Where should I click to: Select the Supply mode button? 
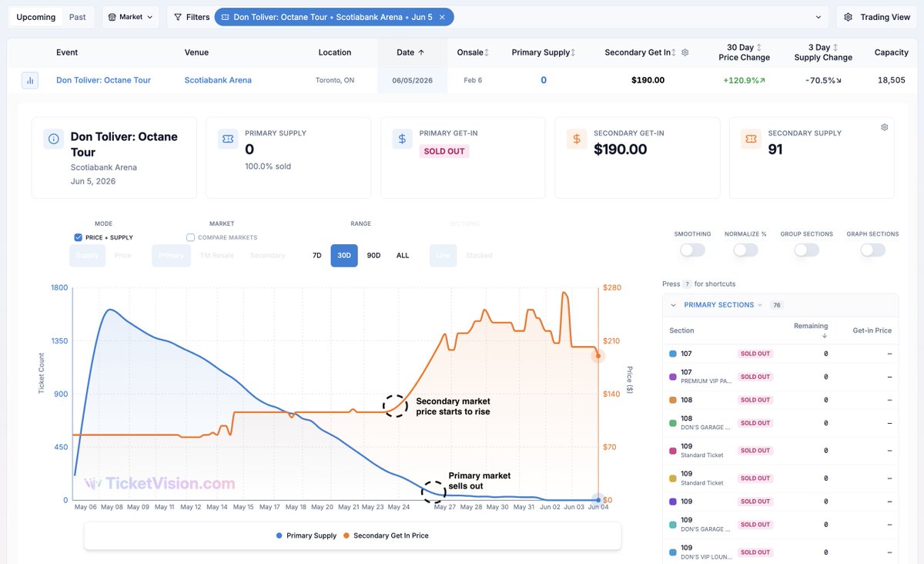(x=87, y=255)
